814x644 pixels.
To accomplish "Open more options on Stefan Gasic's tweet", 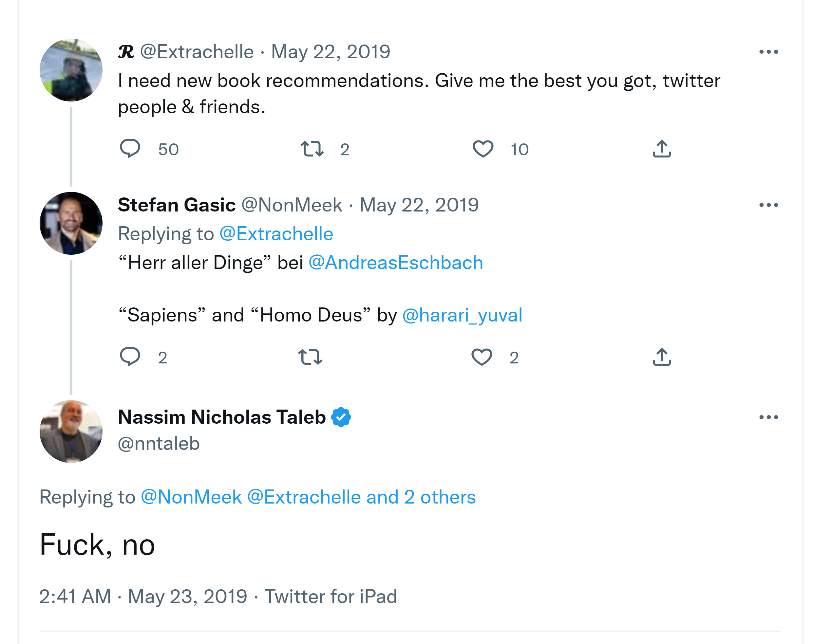I will coord(768,205).
